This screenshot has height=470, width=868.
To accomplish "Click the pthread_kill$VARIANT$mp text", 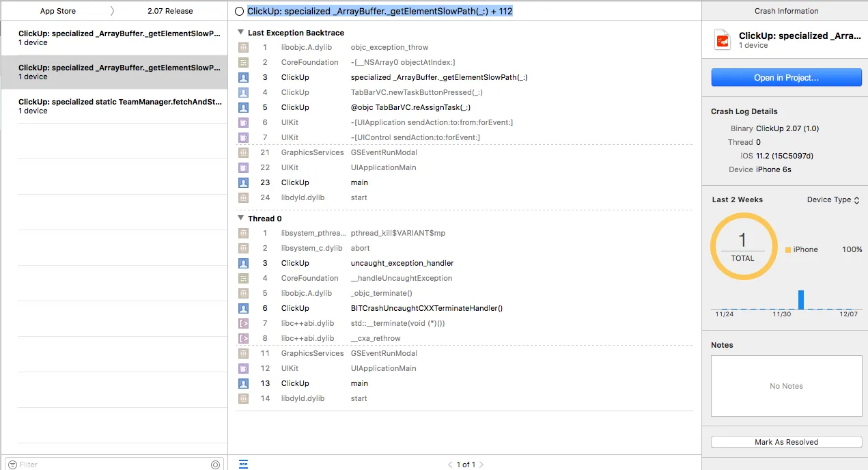I will tap(398, 233).
